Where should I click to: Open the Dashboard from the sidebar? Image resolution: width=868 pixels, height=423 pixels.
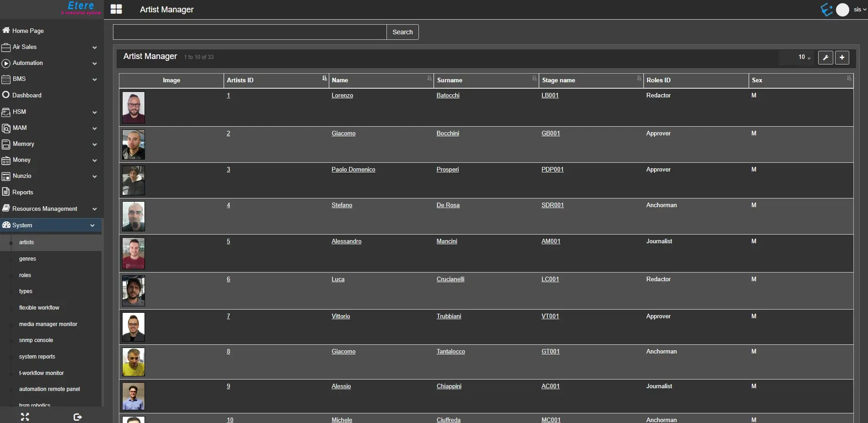27,95
